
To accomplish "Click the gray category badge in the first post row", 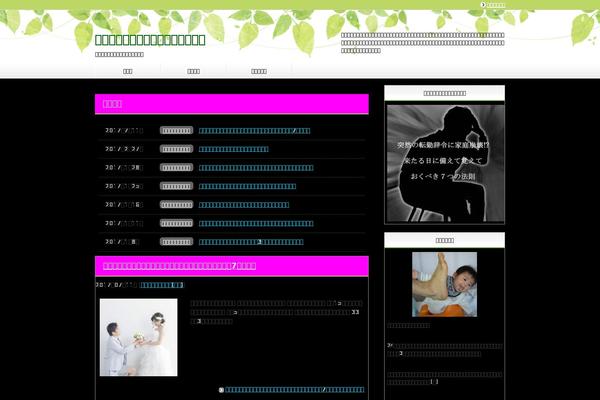I will coord(176,131).
